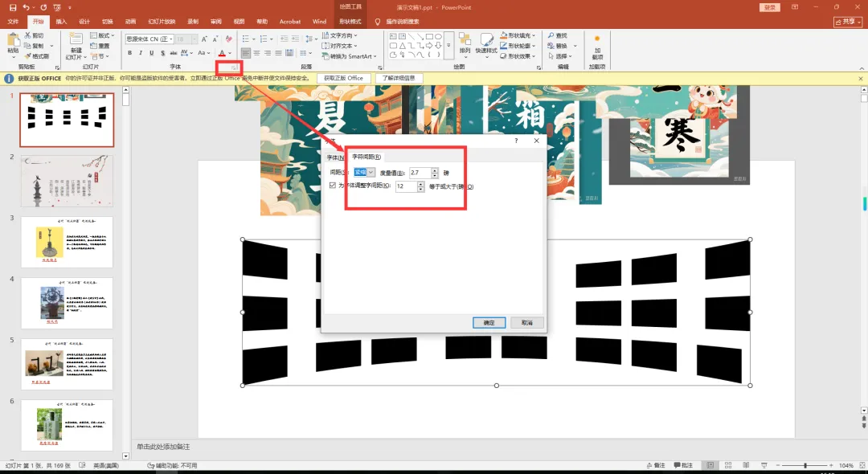Viewport: 868px width, 474px height.
Task: Confirm dialog with 确定 button
Action: [x=489, y=322]
